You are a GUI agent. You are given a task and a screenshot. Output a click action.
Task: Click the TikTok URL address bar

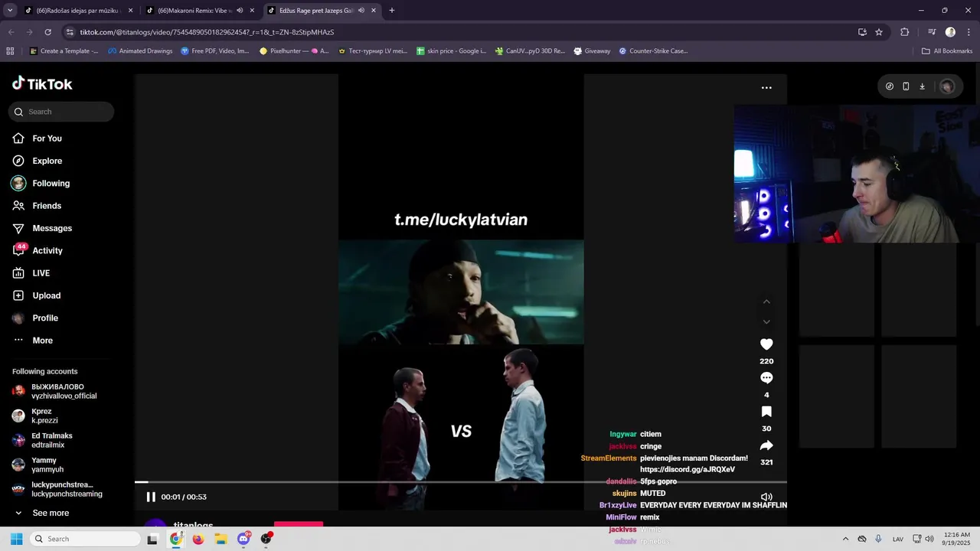(459, 32)
